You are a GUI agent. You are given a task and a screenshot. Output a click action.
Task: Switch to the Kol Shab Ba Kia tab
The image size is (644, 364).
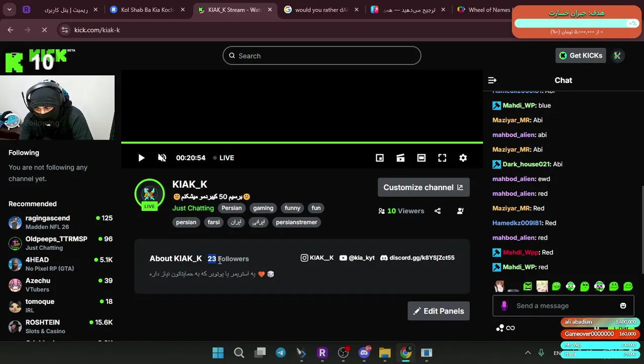[x=147, y=10]
